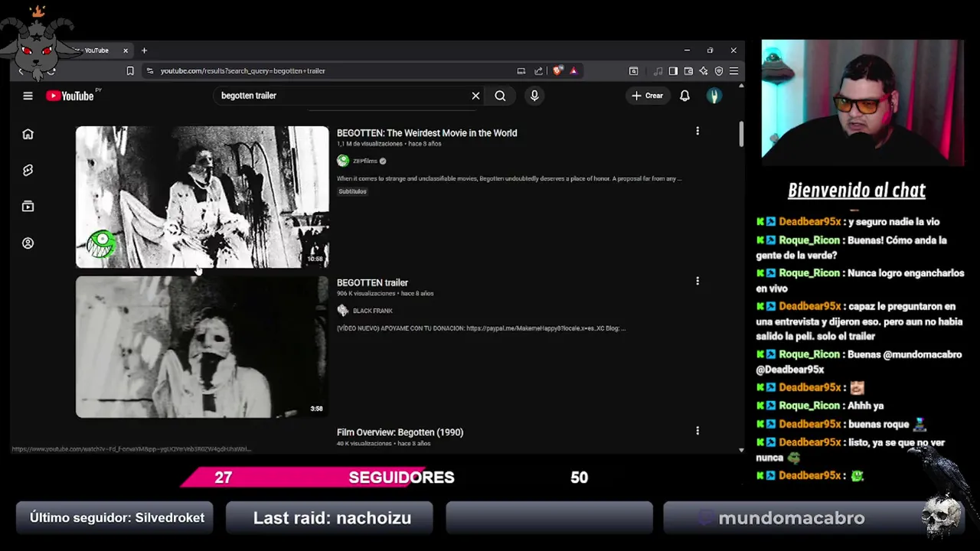Go to the YouTube logo home link
This screenshot has width=980, height=551.
pos(70,96)
